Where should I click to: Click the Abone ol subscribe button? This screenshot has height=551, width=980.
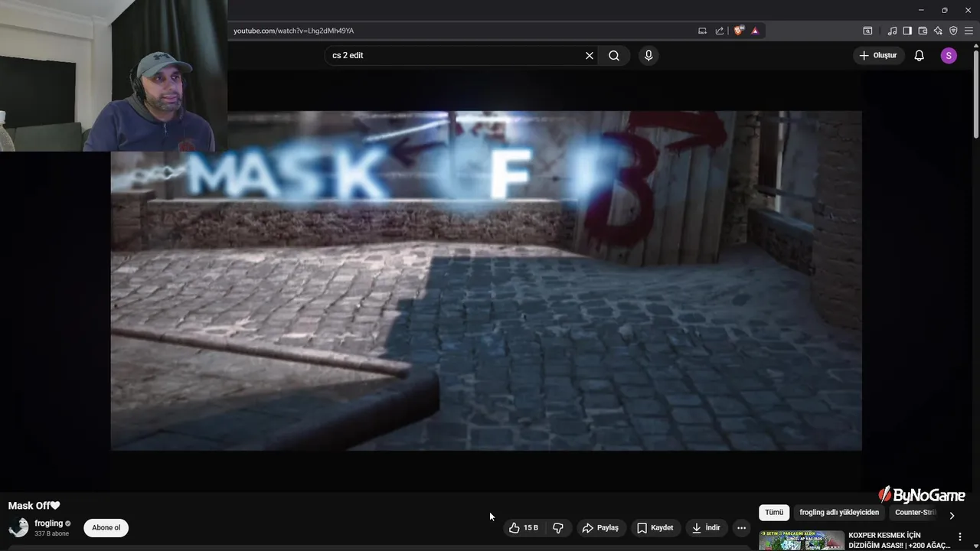(x=106, y=528)
